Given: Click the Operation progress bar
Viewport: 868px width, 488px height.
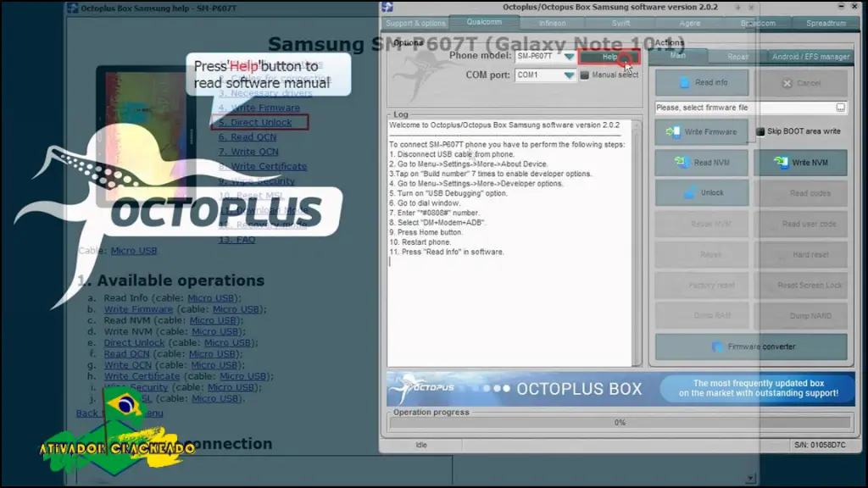Looking at the screenshot, I should [620, 423].
